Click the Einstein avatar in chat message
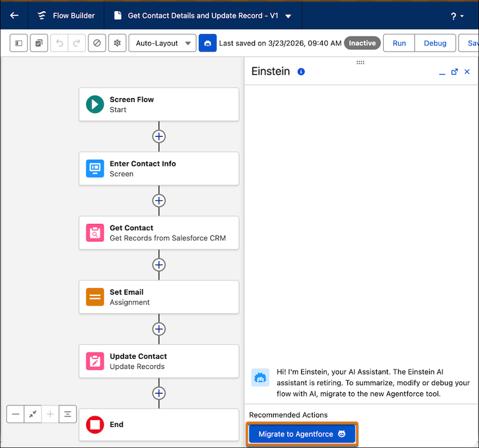The height and width of the screenshot is (448, 479). coord(260,378)
